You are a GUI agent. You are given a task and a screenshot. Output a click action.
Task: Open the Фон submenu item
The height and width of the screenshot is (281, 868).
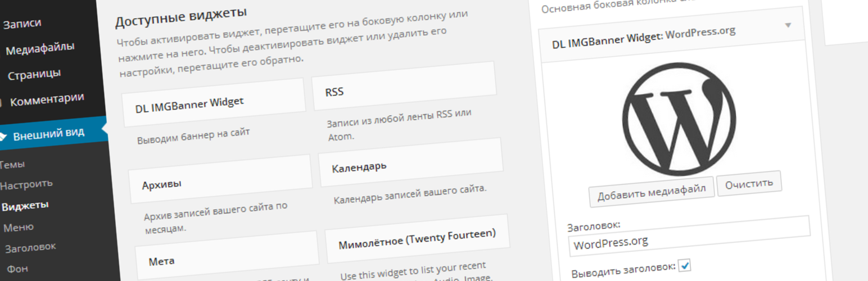(x=17, y=269)
